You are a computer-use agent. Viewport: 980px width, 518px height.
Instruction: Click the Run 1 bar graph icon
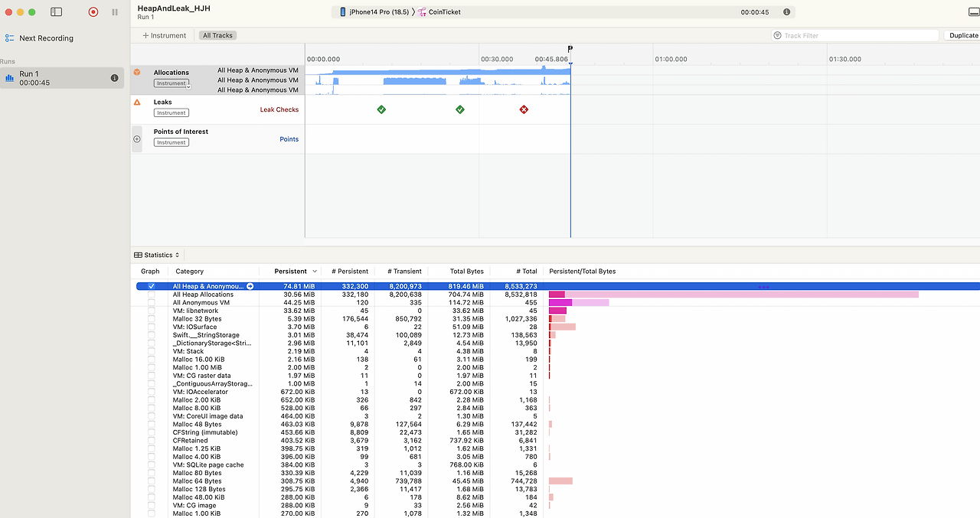coord(10,78)
